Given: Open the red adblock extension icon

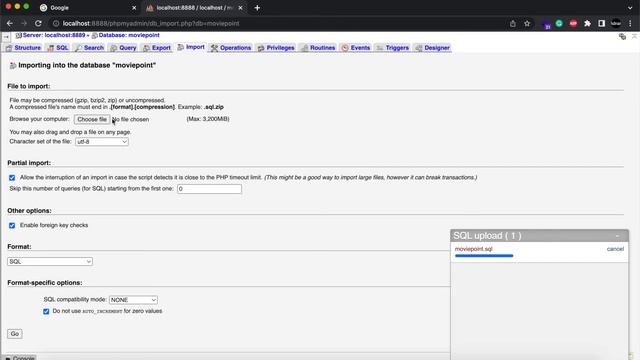Looking at the screenshot, I should (573, 24).
